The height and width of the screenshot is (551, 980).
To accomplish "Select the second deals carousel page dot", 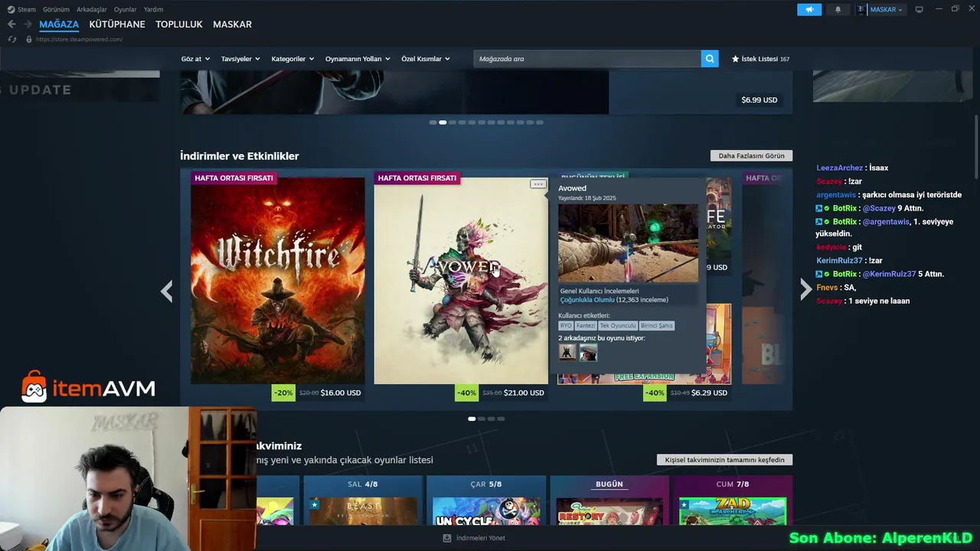I will coord(482,419).
